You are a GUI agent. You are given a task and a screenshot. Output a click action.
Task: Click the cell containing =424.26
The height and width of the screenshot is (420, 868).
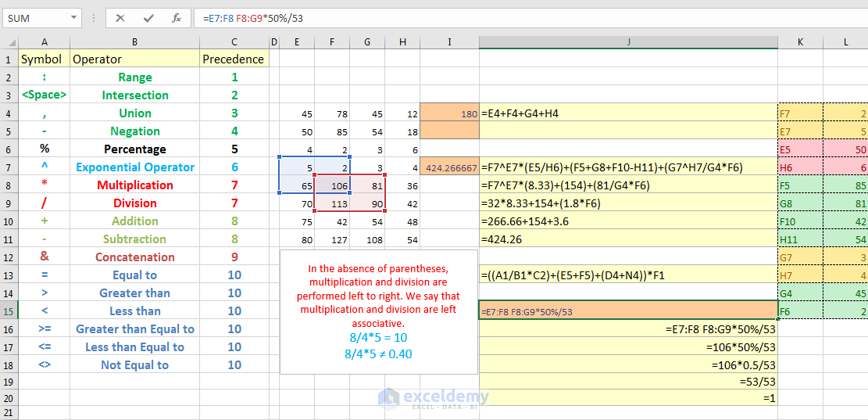pyautogui.click(x=628, y=239)
